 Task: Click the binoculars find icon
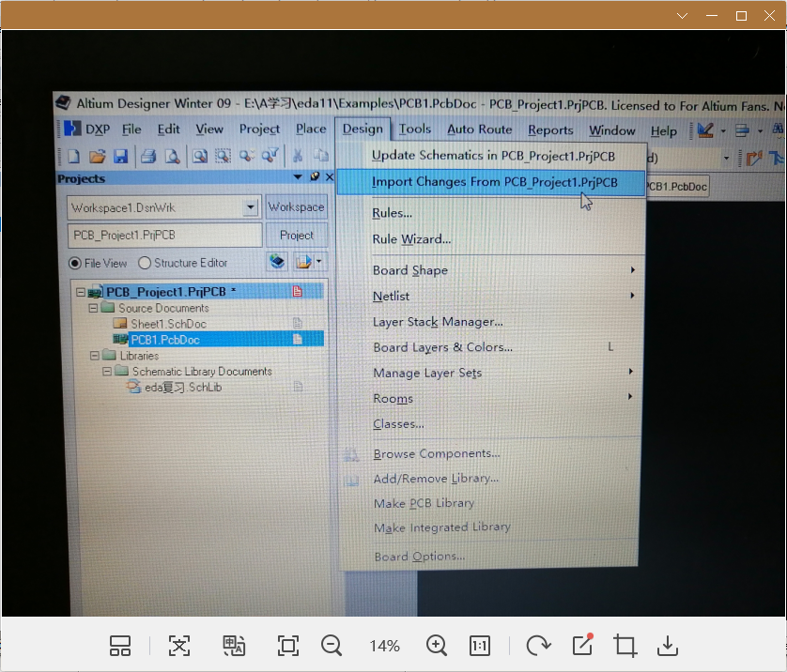(x=778, y=130)
